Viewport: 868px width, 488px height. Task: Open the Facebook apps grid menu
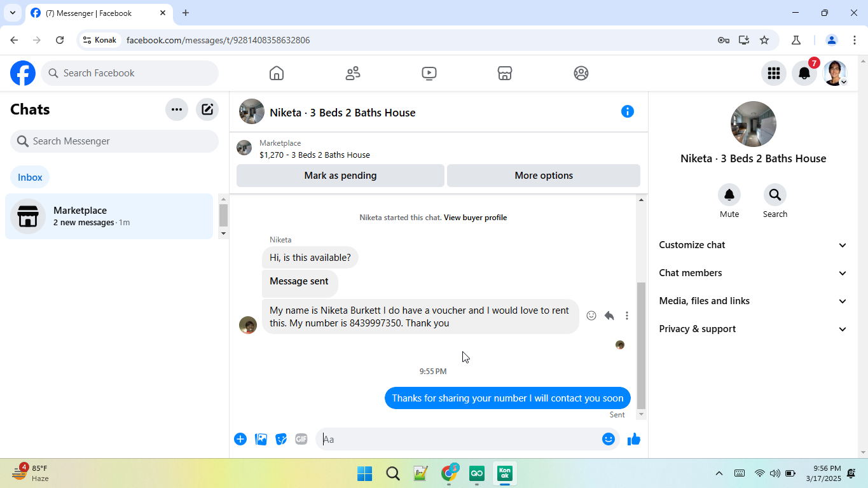tap(774, 73)
